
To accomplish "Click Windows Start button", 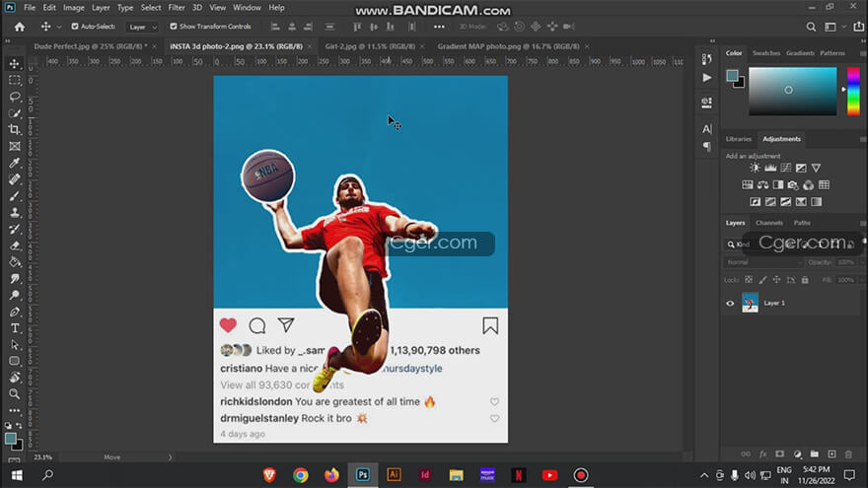I will (x=17, y=475).
